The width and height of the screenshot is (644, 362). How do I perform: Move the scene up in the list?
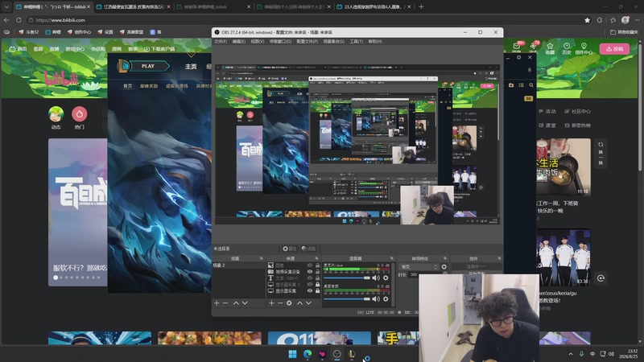[x=236, y=303]
